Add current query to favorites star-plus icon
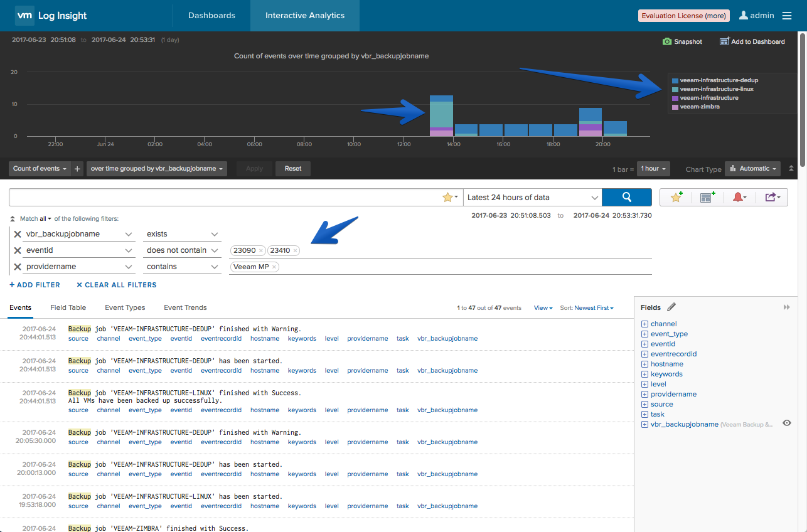Screen dimensions: 807x532 pyautogui.click(x=676, y=197)
